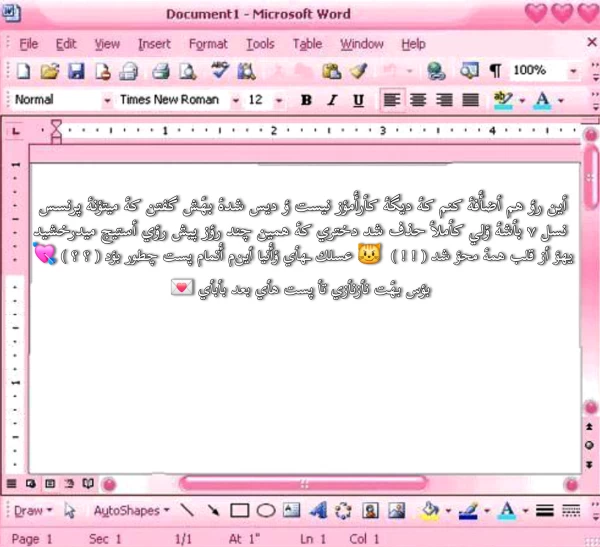Print the document using the printer icon
The height and width of the screenshot is (547, 600).
click(161, 72)
